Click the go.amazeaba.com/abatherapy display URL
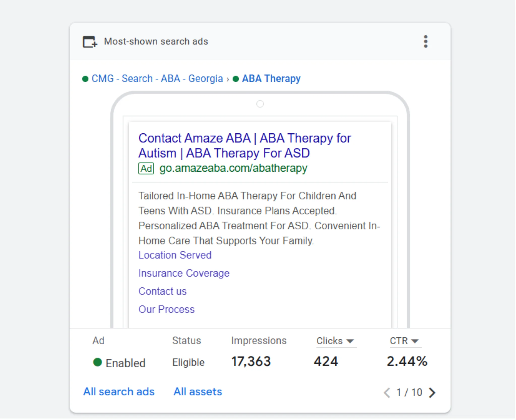The height and width of the screenshot is (420, 516). point(233,168)
